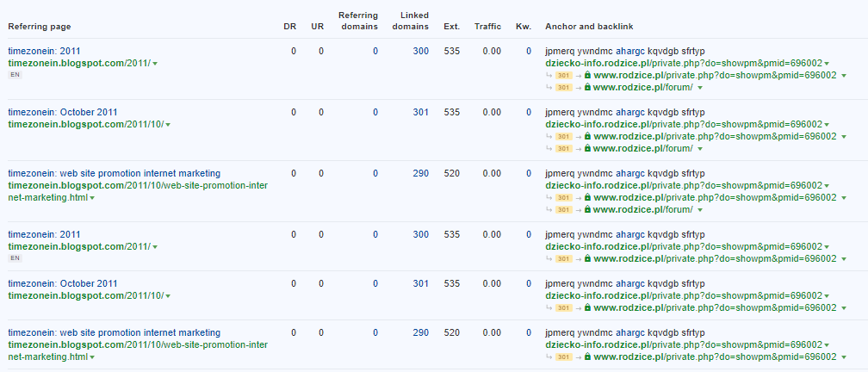Expand caret beside second row's www.rodzice.pl/forum/ link
This screenshot has width=868, height=372.
point(700,148)
